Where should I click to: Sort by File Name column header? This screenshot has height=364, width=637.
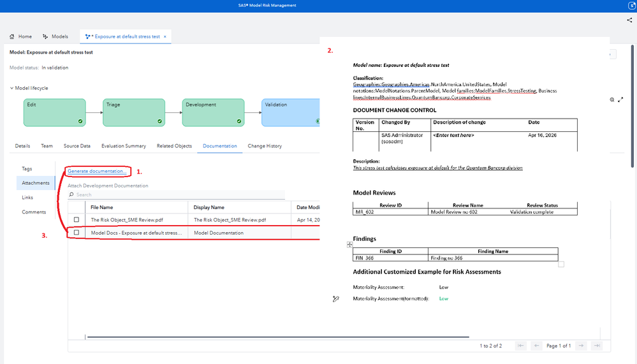coord(101,207)
